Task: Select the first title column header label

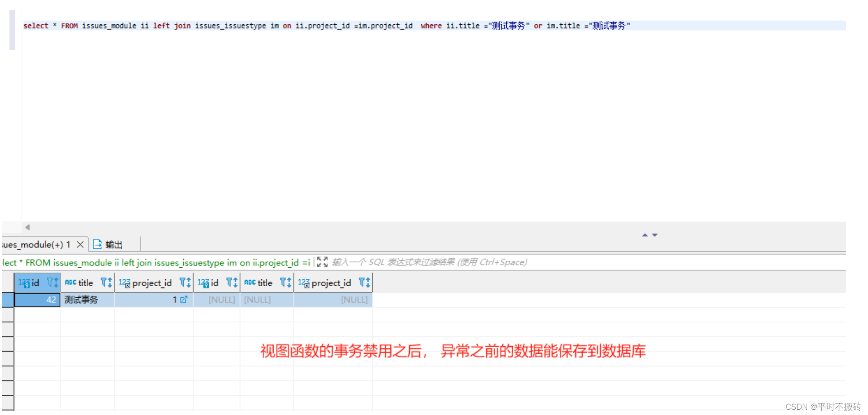Action: tap(85, 283)
